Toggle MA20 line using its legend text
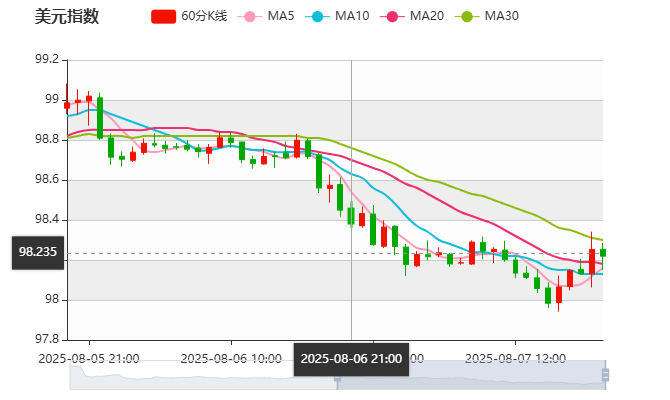The height and width of the screenshot is (400, 670). coord(427,17)
